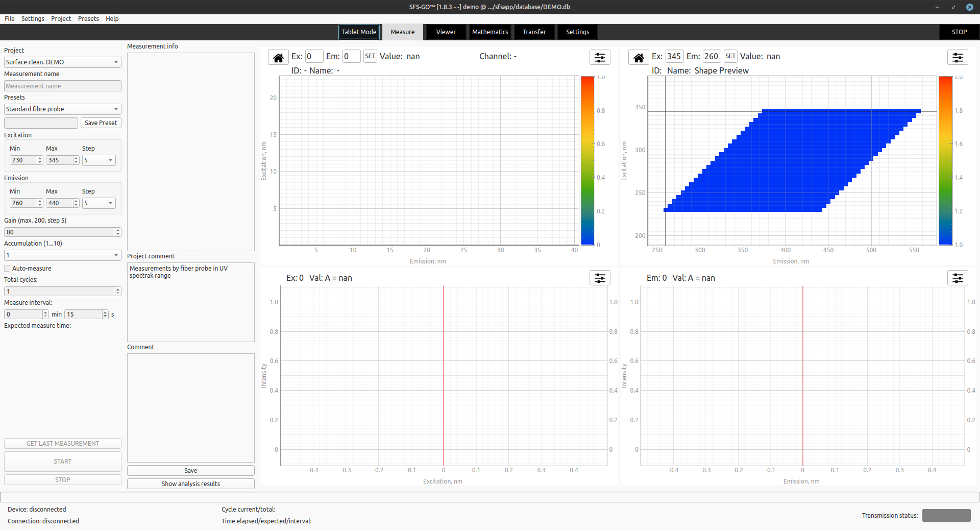
Task: Click the START button
Action: 62,461
